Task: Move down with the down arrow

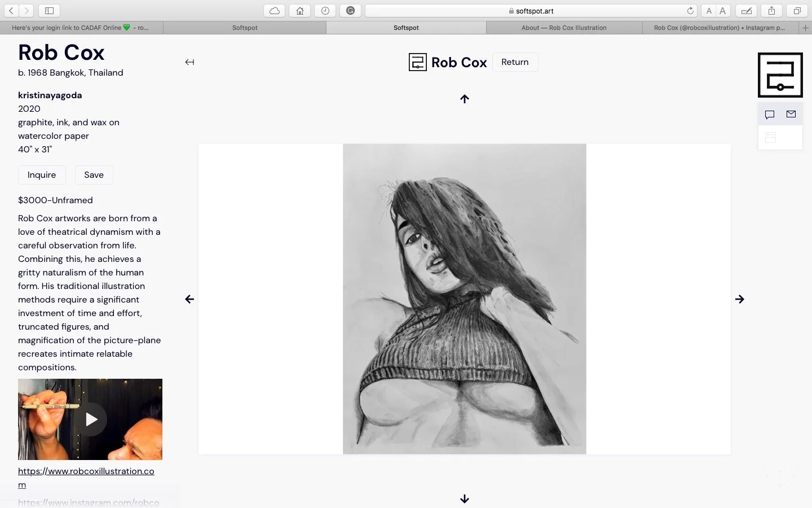Action: pos(465,499)
